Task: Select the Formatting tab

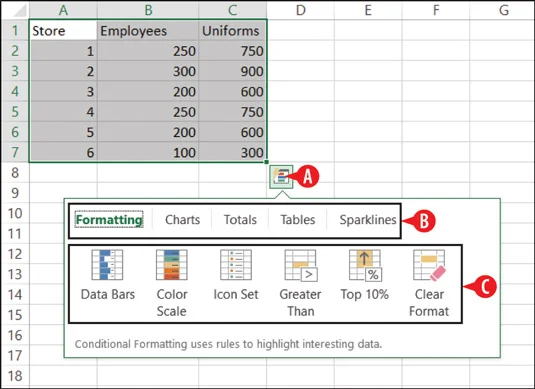Action: [x=109, y=220]
